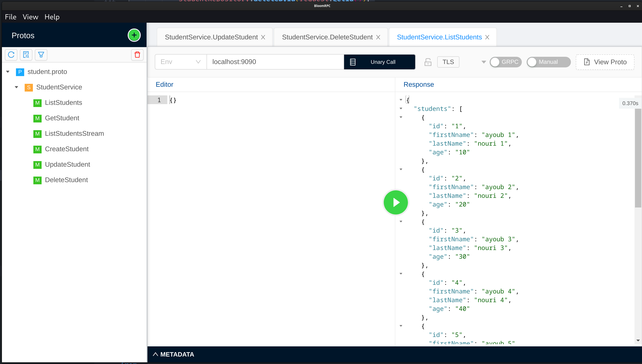Image resolution: width=642 pixels, height=364 pixels.
Task: Click the red trash delete icon
Action: [x=137, y=55]
